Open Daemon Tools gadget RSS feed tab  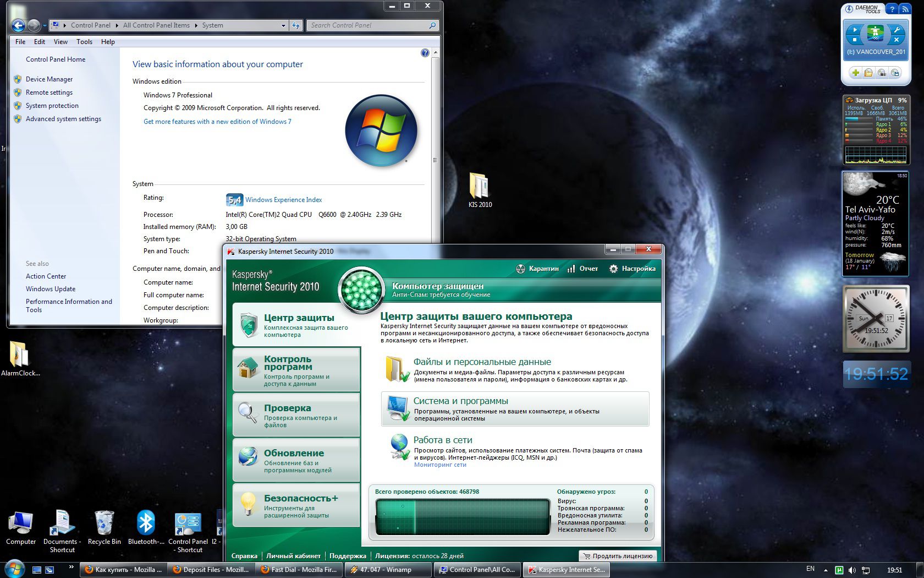click(x=904, y=9)
